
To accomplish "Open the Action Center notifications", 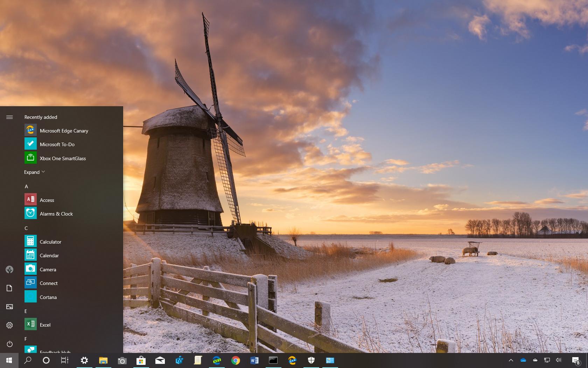I will click(576, 360).
